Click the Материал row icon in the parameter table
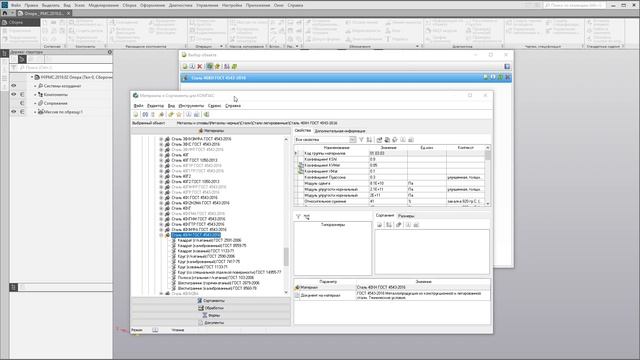Image resolution: width=640 pixels, height=360 pixels. coord(297,287)
